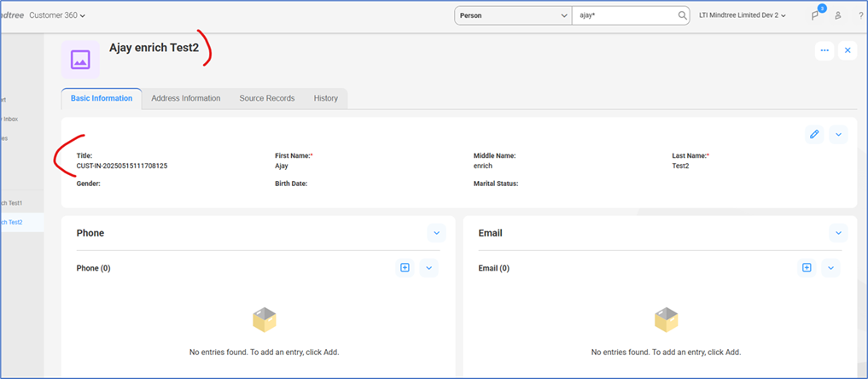Viewport: 868px width, 379px height.
Task: Switch to the Source Records tab
Action: [266, 98]
